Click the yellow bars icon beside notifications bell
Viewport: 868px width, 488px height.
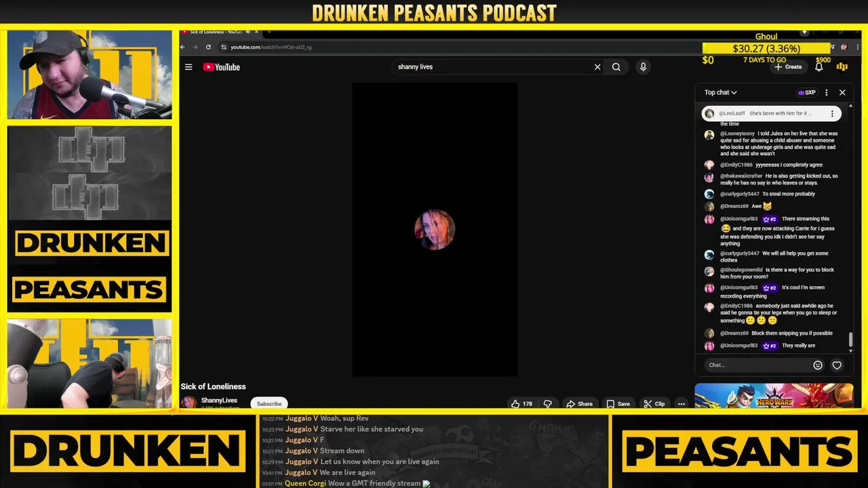tap(842, 66)
